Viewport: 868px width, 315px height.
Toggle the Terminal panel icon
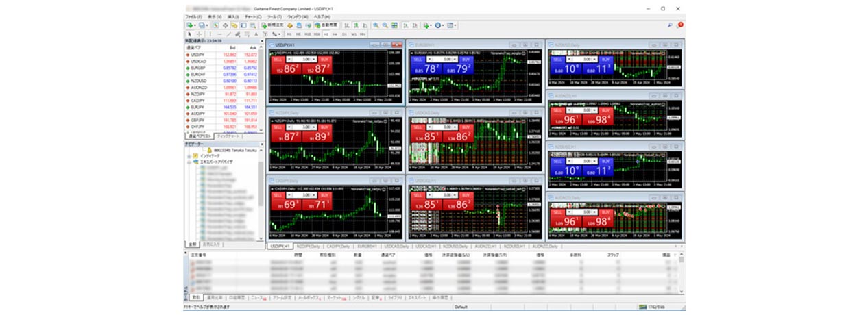243,25
